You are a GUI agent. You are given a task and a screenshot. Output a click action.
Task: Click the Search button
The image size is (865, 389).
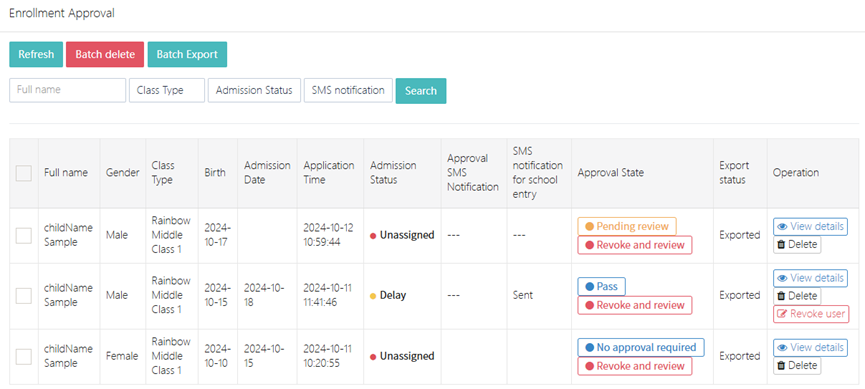pos(421,91)
